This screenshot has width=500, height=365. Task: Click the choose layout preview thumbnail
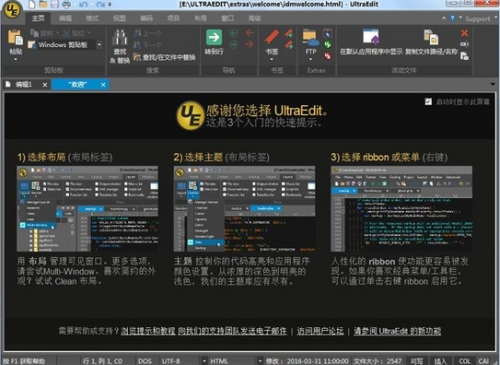coord(87,209)
